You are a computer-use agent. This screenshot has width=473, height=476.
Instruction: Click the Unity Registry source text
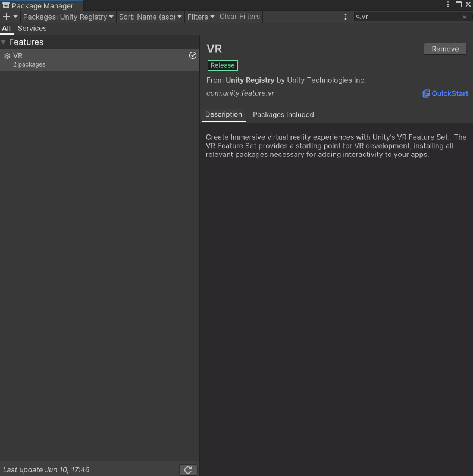[x=250, y=80]
